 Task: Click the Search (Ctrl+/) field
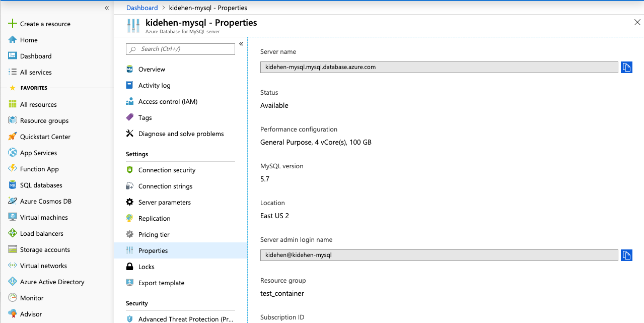point(180,49)
